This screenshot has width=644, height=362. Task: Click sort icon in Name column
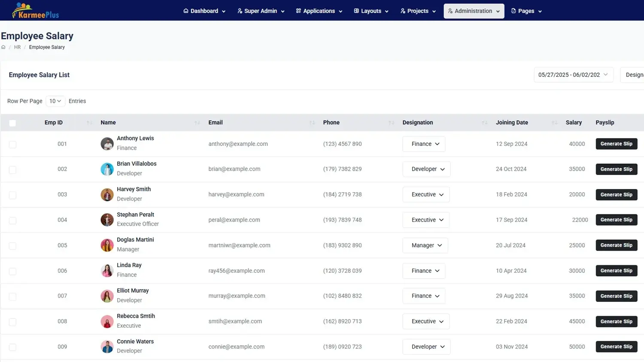pyautogui.click(x=197, y=123)
